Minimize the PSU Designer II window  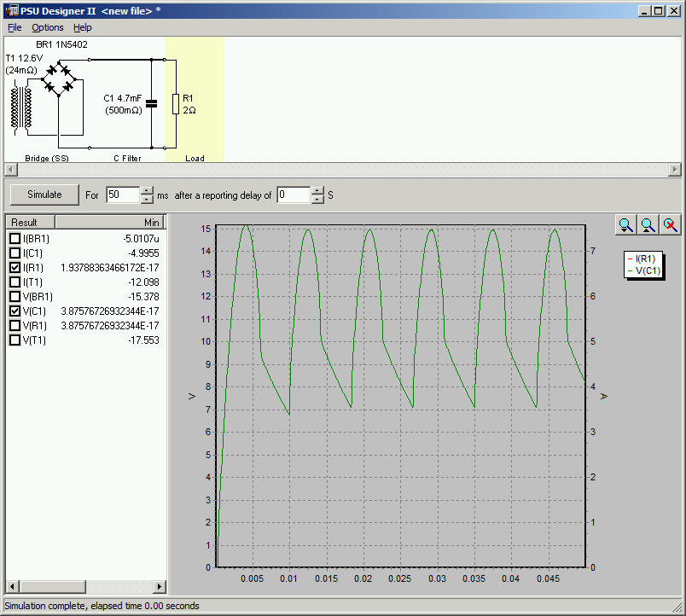643,11
